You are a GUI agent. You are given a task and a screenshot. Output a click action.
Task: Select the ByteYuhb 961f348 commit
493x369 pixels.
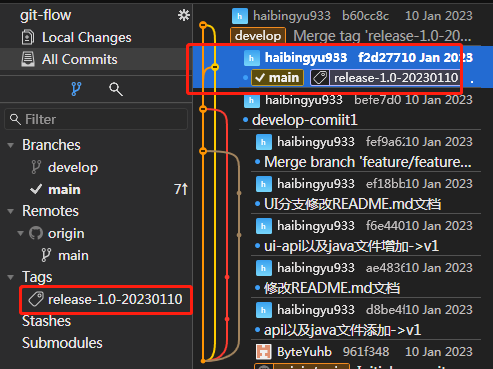click(367, 354)
